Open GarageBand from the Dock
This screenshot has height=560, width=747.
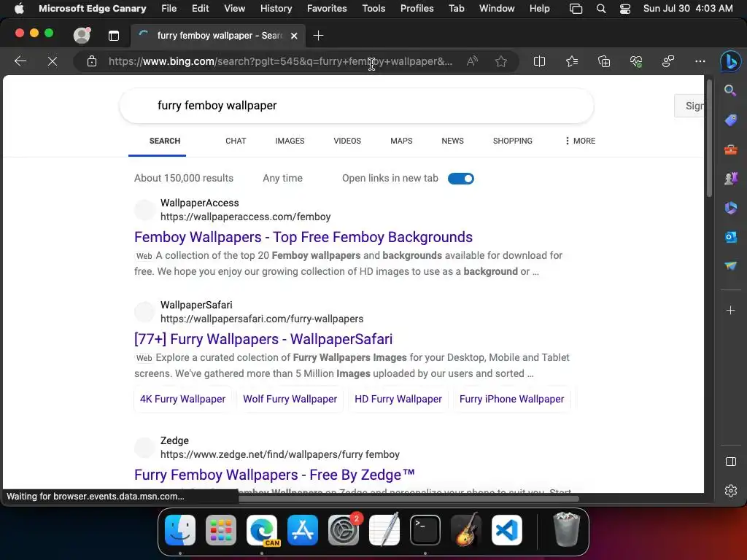click(x=466, y=530)
